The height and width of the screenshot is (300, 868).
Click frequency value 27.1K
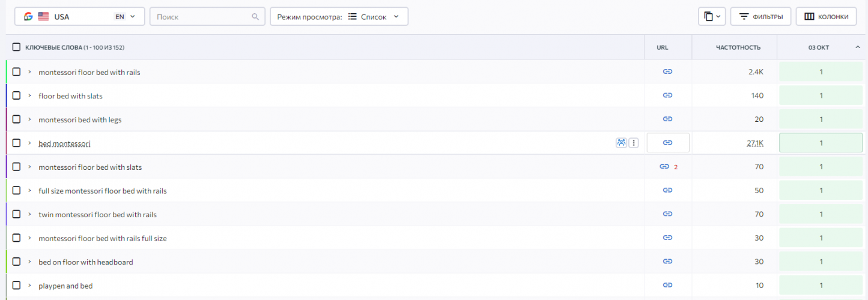(755, 143)
